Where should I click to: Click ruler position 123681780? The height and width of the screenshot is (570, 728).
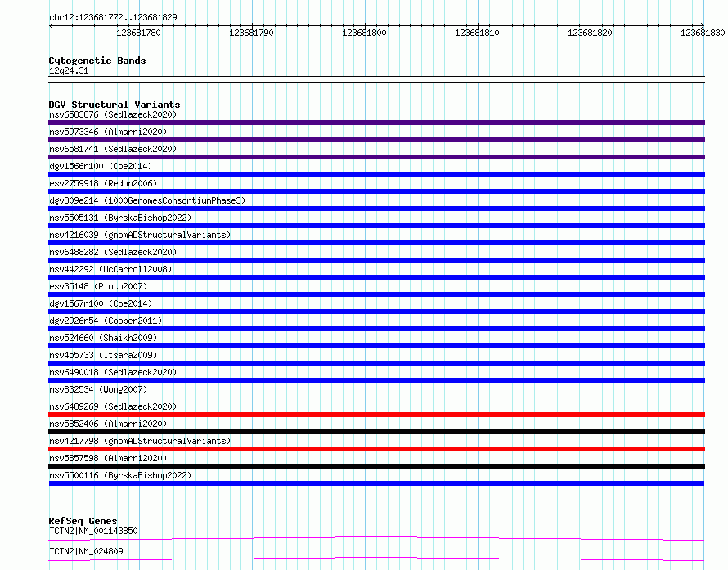pos(138,33)
